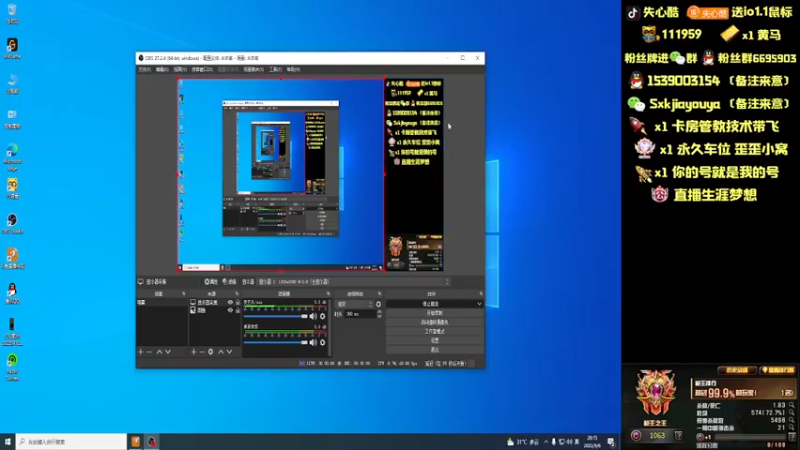Image resolution: width=800 pixels, height=450 pixels.
Task: Select the scene entry in Scenes list
Action: [162, 302]
